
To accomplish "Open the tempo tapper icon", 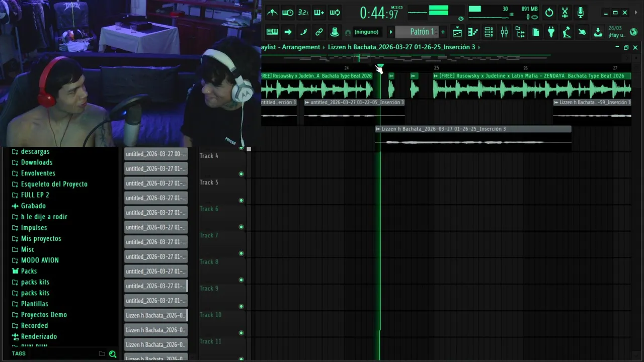I will tap(567, 32).
